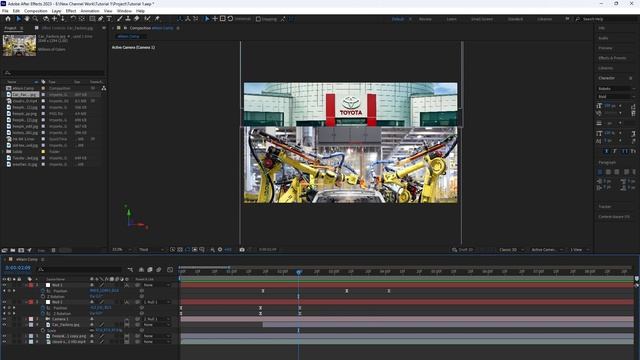Open the Effect menu
Viewport: 640px width, 360px height.
pos(71,11)
